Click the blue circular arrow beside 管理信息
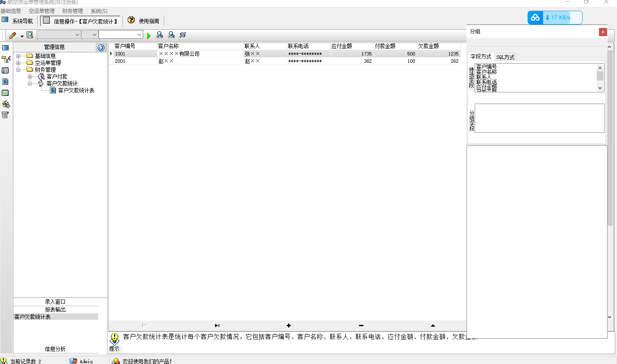The image size is (617, 364). coord(101,48)
